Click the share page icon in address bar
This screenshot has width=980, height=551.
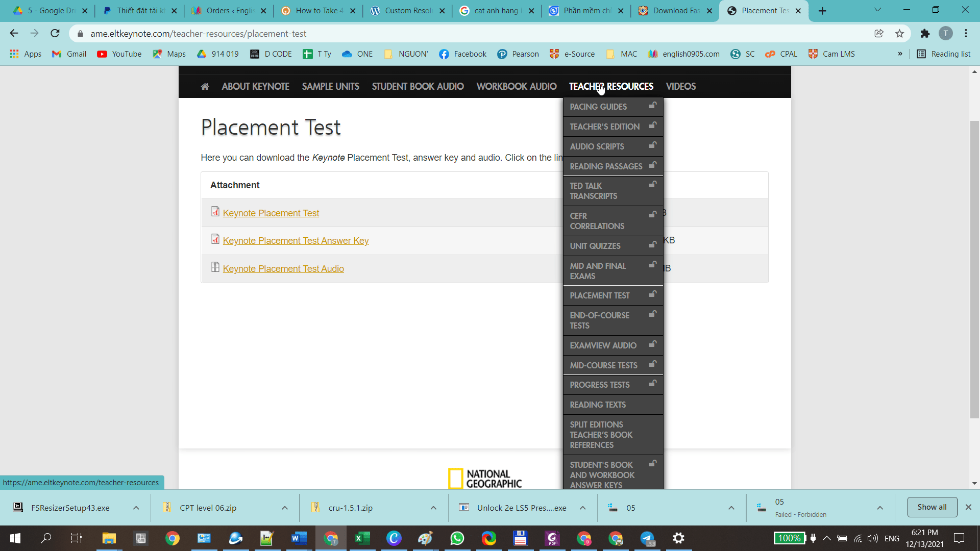879,34
